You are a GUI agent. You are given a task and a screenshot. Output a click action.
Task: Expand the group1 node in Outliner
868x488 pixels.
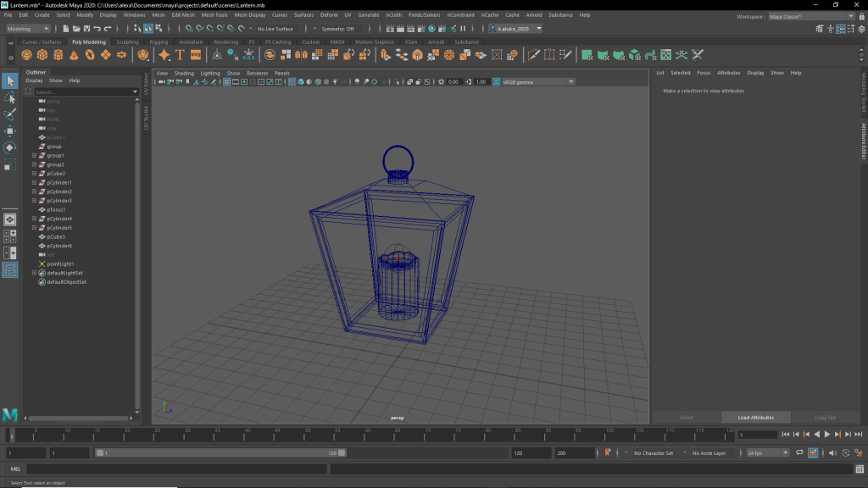click(34, 156)
